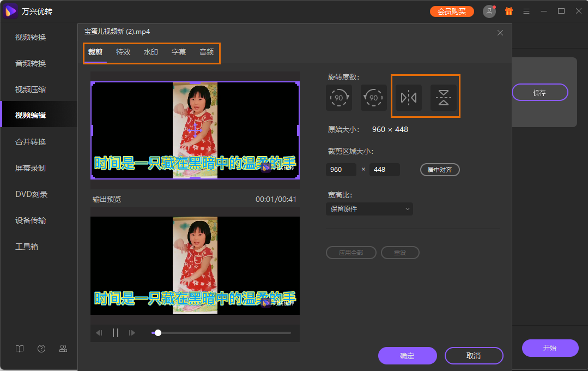The image size is (588, 371).
Task: Click the gift promotion icon in title bar
Action: 508,11
